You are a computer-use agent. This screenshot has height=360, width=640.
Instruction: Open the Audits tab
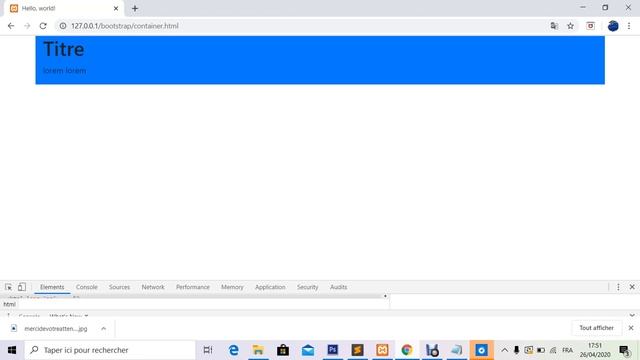click(x=338, y=287)
